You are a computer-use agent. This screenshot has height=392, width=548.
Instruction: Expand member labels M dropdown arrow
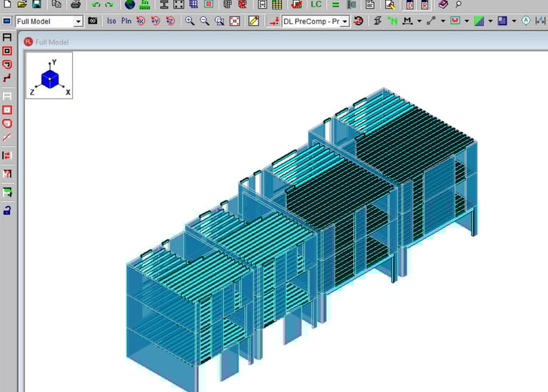pyautogui.click(x=420, y=21)
